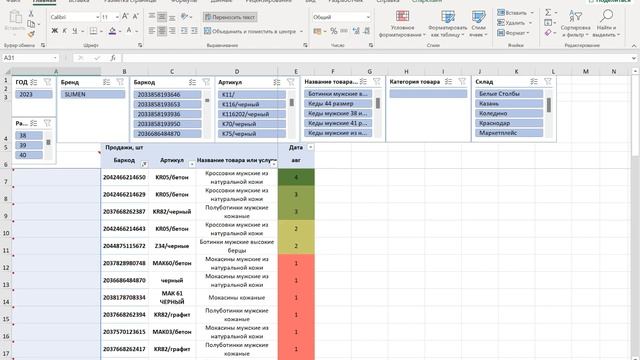Toggle multi-select on the Артикул slicer
This screenshot has width=640, height=360.
(277, 82)
